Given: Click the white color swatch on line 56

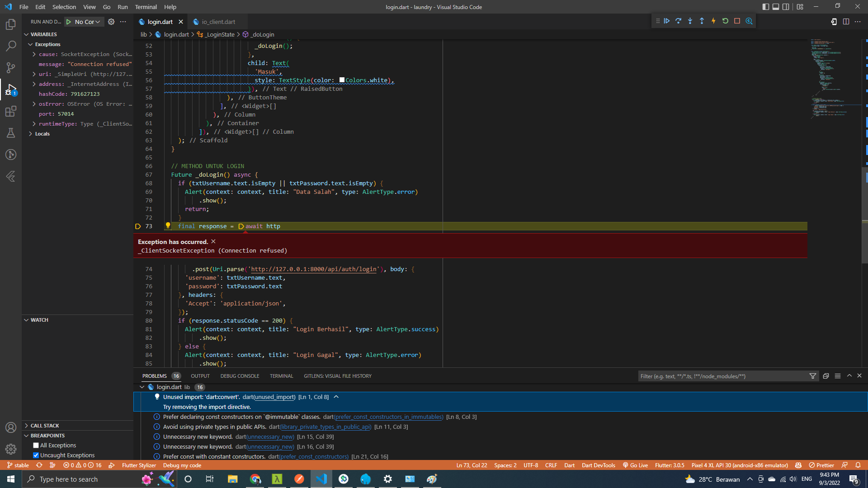Looking at the screenshot, I should pos(342,80).
